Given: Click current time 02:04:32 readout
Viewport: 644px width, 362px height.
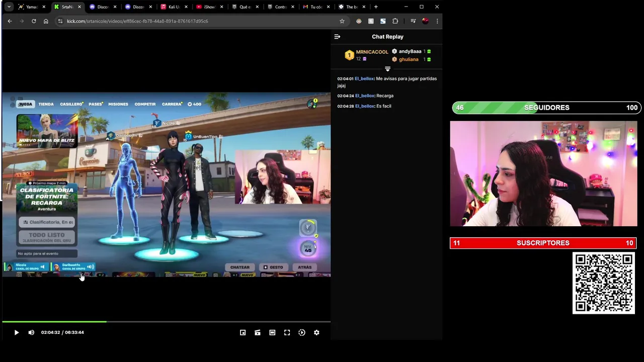Looking at the screenshot, I should tap(50, 332).
